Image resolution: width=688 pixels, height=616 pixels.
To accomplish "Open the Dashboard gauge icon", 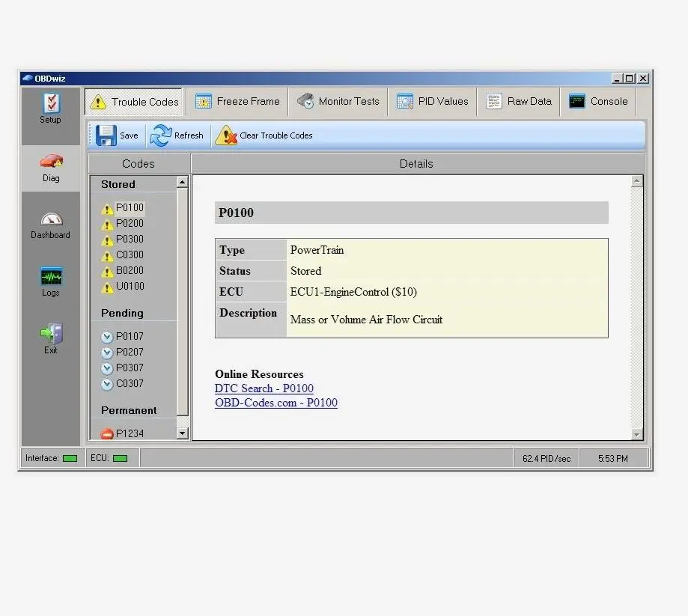I will pyautogui.click(x=52, y=219).
